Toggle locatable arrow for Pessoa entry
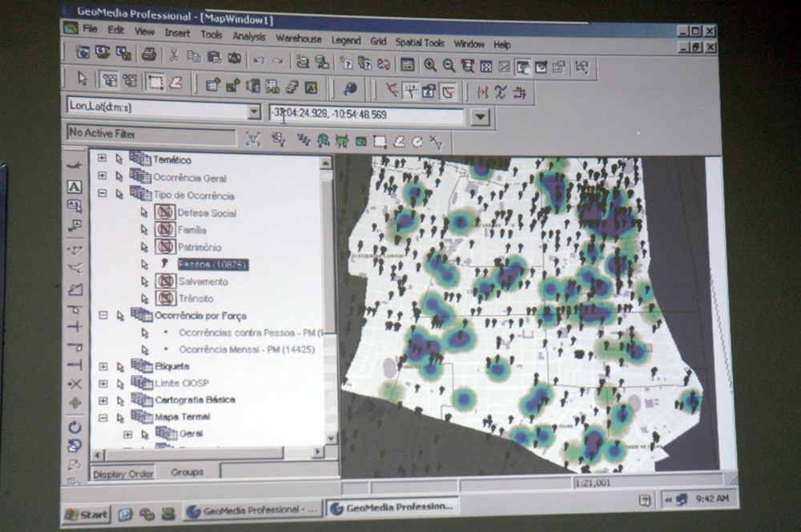801x532 pixels. coord(144,264)
